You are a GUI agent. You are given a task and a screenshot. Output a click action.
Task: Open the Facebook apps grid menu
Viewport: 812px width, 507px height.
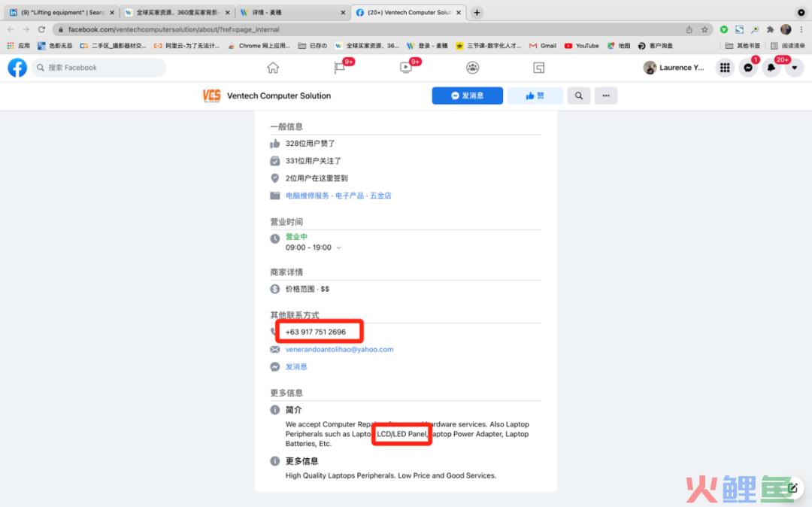[725, 67]
